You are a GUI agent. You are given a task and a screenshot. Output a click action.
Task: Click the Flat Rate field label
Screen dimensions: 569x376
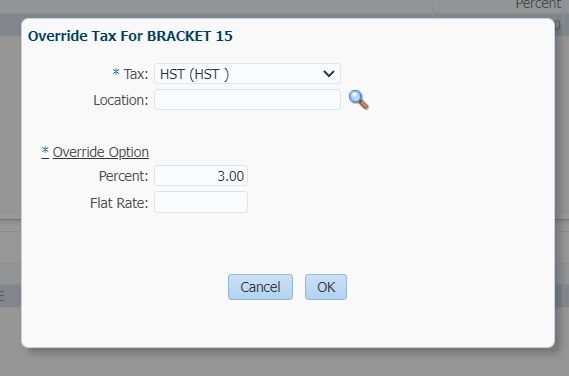[119, 203]
